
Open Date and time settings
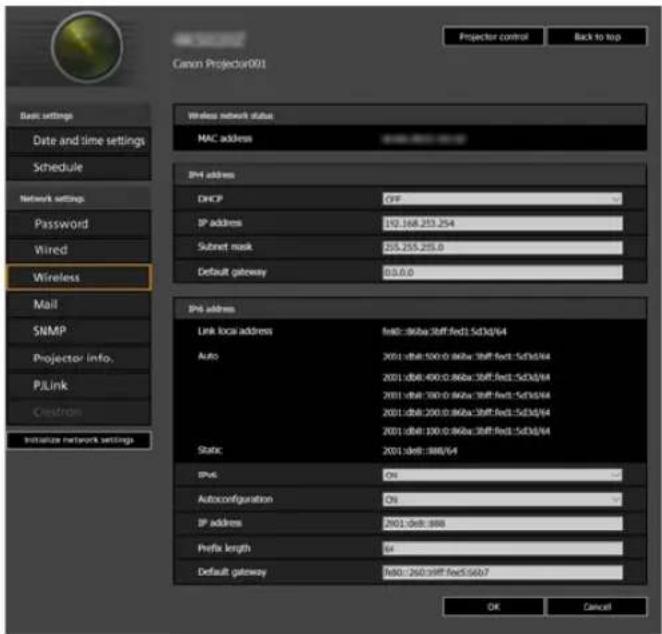point(79,141)
